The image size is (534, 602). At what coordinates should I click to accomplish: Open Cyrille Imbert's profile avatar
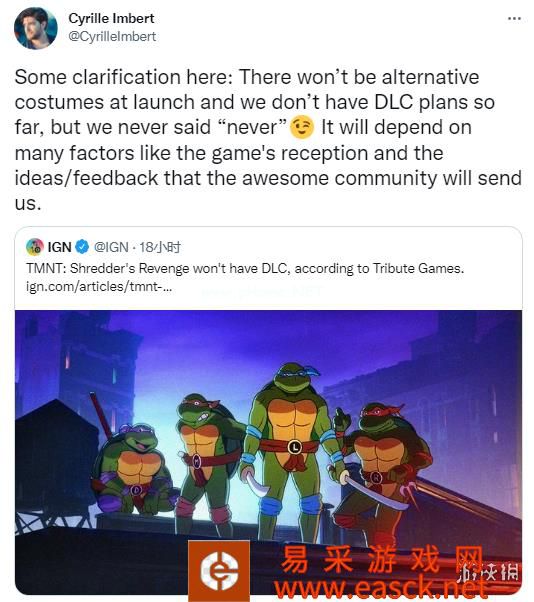[36, 28]
